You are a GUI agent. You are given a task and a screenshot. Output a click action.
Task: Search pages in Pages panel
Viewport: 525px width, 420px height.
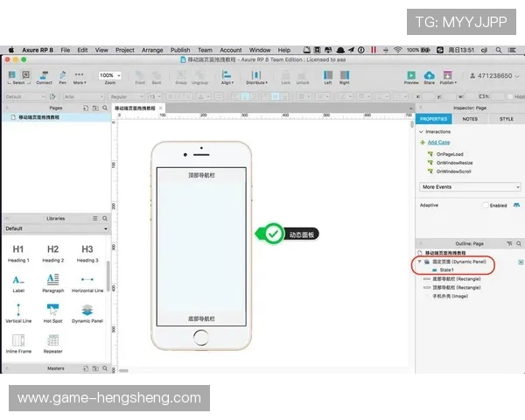pyautogui.click(x=105, y=108)
